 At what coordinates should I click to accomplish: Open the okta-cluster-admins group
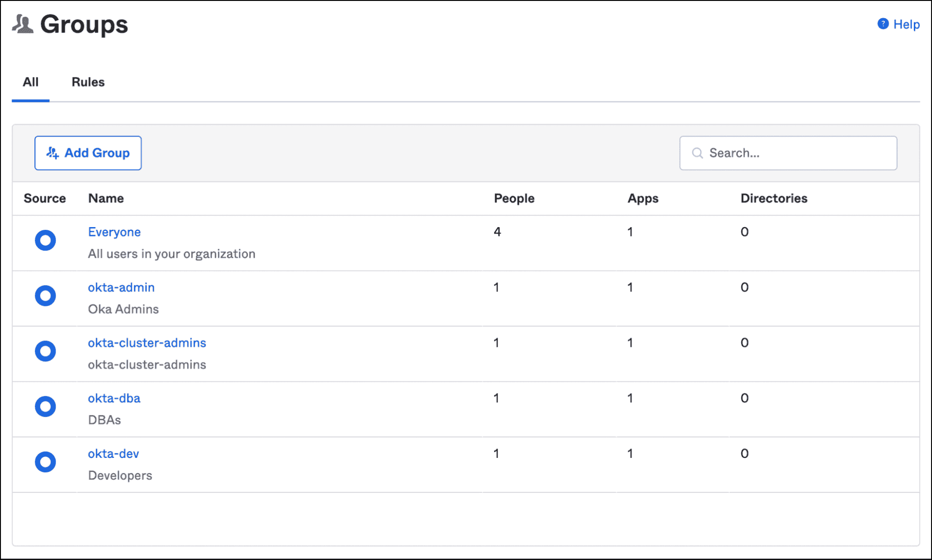[x=147, y=343]
